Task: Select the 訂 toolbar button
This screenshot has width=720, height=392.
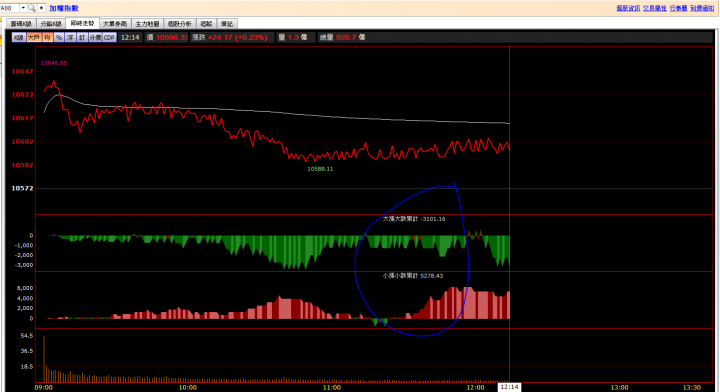Action: [x=82, y=38]
